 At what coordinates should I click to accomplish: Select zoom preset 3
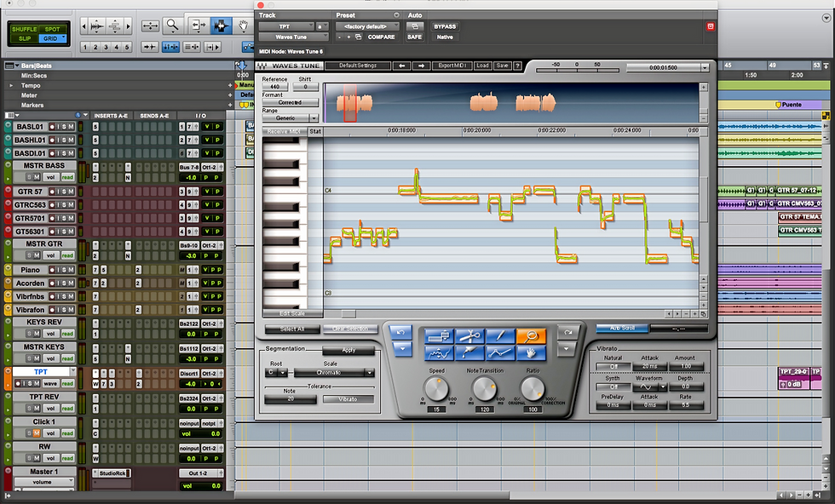pos(106,47)
